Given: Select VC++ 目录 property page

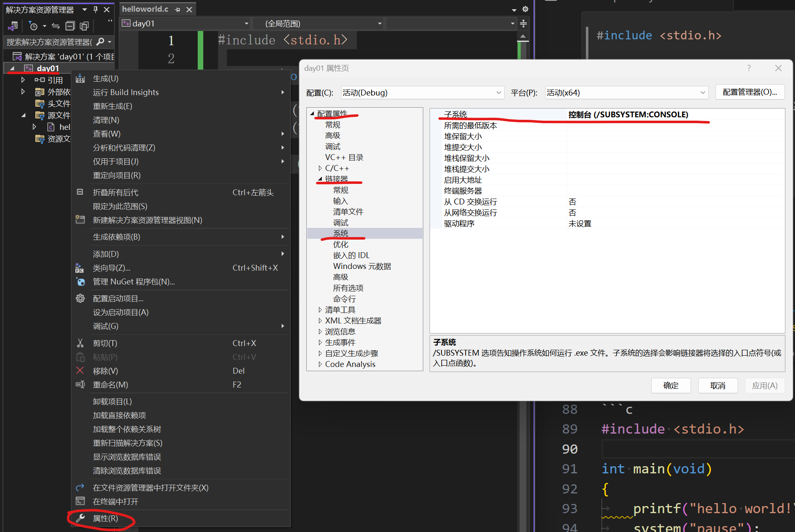Looking at the screenshot, I should point(344,157).
